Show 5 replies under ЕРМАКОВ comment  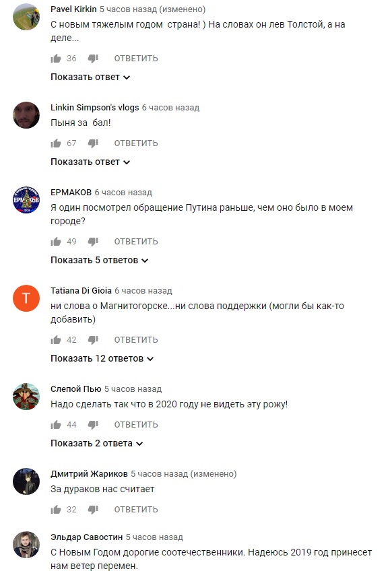[100, 260]
